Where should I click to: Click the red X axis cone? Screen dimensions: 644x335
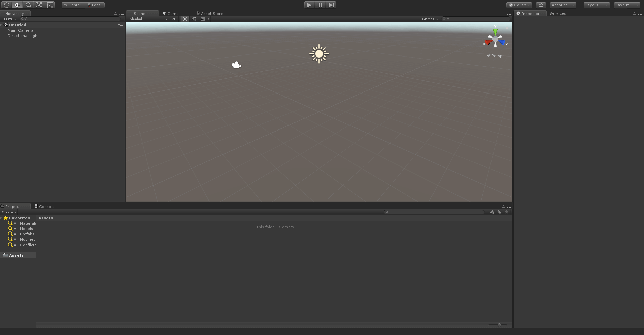pos(488,43)
